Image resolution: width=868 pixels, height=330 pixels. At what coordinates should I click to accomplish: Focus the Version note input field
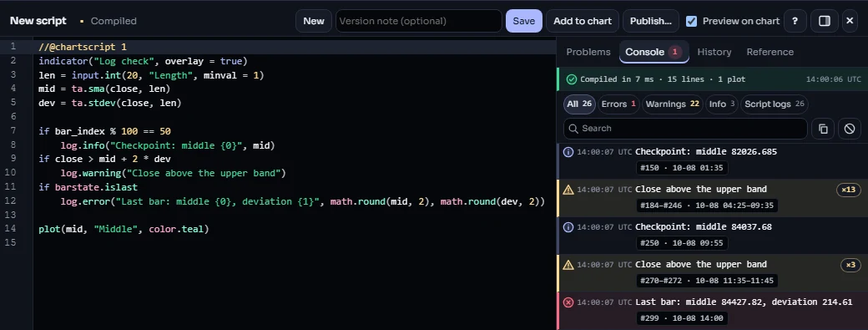pos(418,21)
